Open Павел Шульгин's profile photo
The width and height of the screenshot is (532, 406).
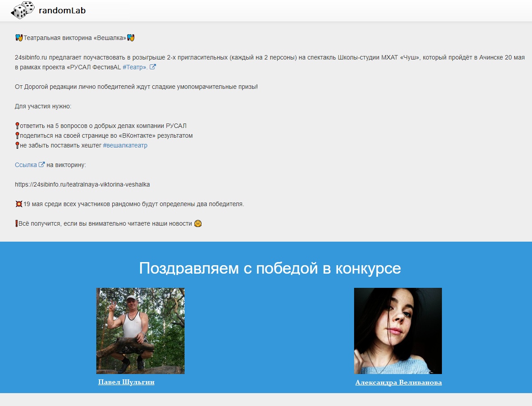141,331
